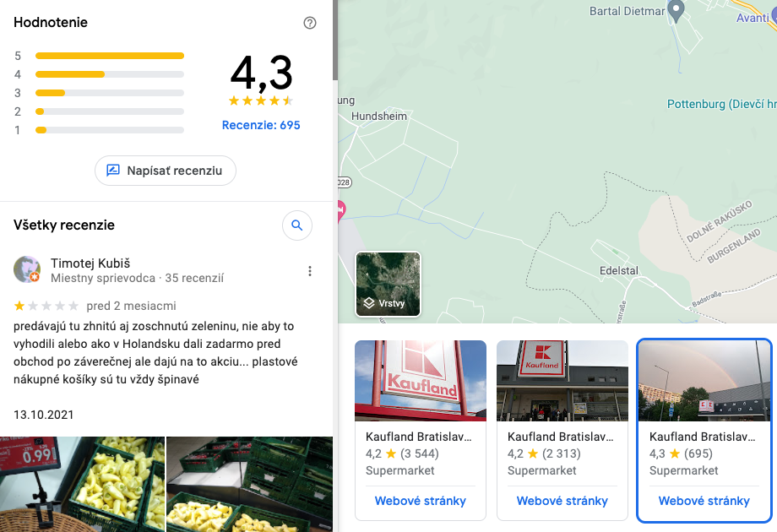The height and width of the screenshot is (532, 777).
Task: Click the review panel vertical scrollbar
Action: [x=334, y=42]
